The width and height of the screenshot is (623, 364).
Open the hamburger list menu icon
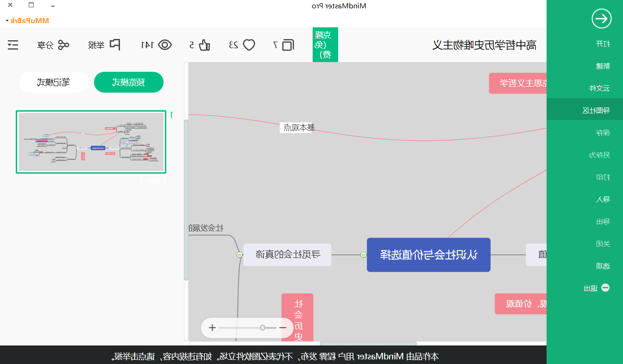[x=13, y=45]
